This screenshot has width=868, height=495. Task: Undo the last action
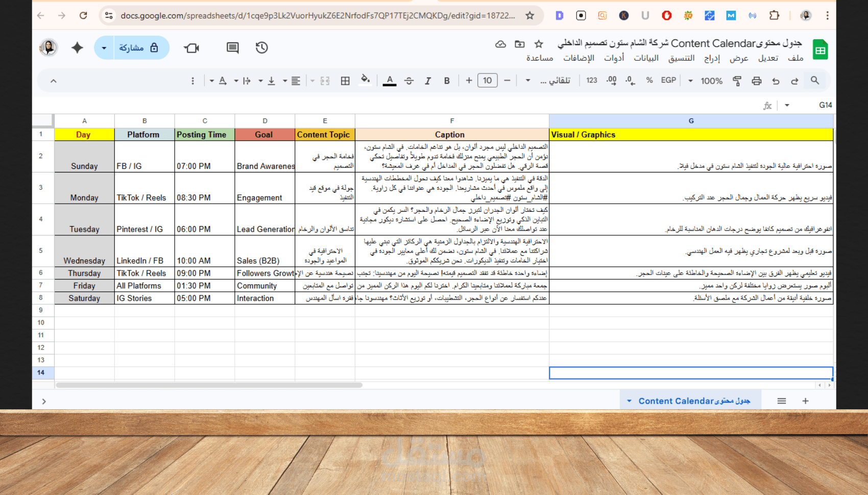[x=776, y=81]
